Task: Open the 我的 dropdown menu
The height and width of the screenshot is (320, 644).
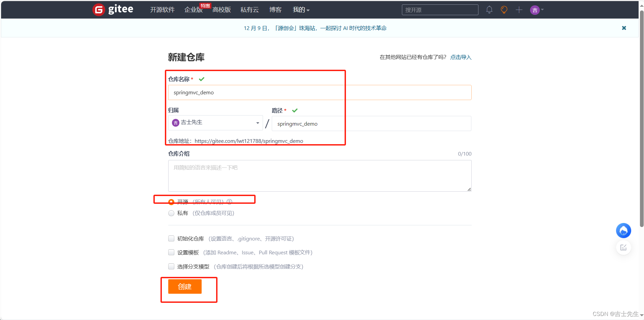Action: (x=301, y=10)
